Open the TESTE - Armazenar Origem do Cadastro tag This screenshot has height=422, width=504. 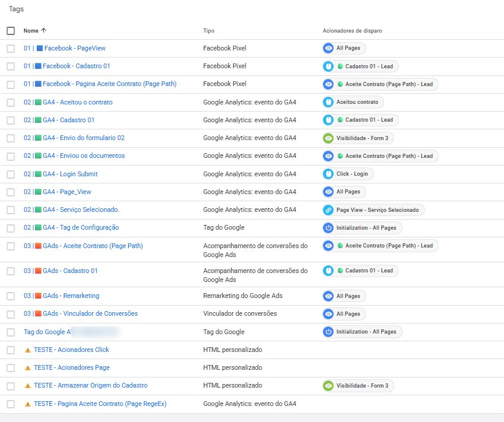click(x=91, y=385)
